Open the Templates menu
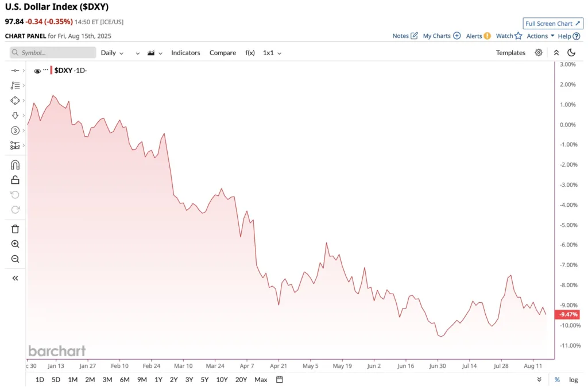This screenshot has height=389, width=588. click(x=510, y=53)
